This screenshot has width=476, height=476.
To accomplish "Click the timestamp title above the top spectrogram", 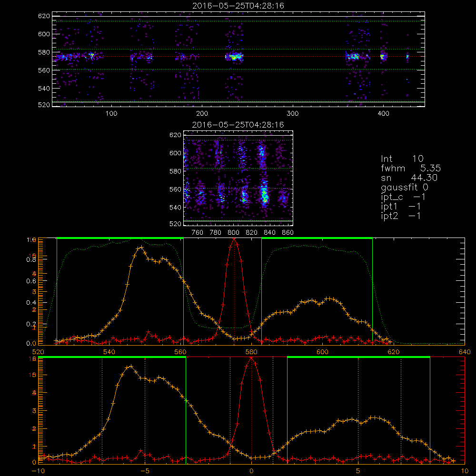I will [x=238, y=6].
